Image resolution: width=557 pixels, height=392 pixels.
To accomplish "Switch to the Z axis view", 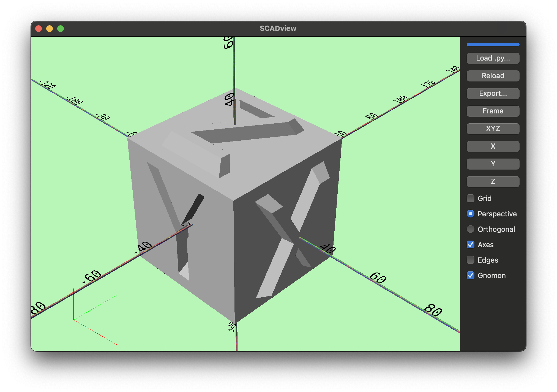I will coord(493,181).
